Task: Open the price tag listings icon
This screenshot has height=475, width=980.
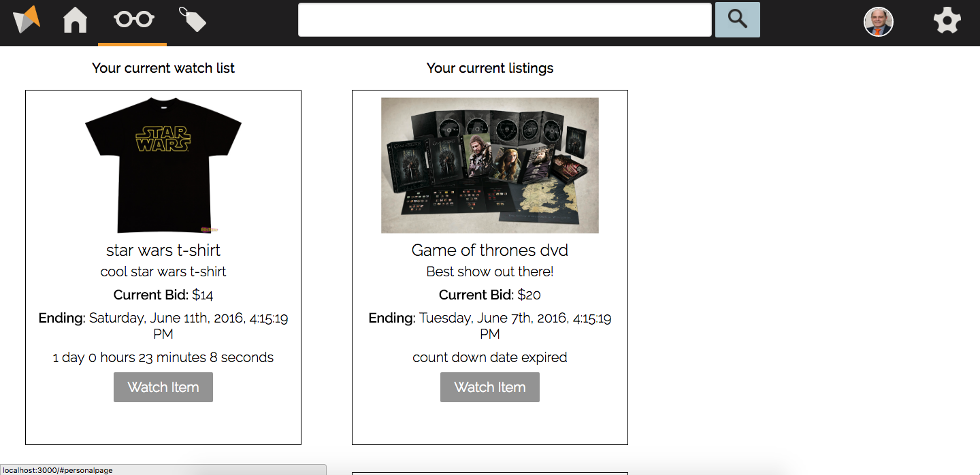Action: click(x=192, y=19)
